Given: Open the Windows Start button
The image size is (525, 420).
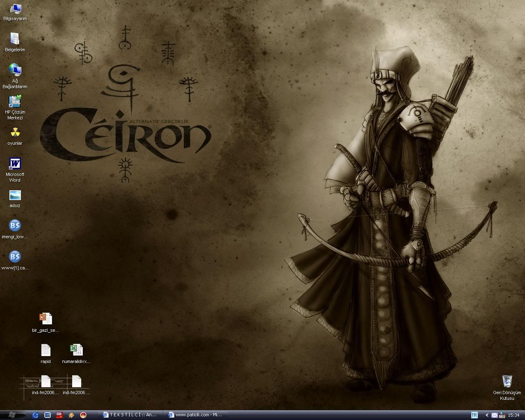Looking at the screenshot, I should point(12,415).
